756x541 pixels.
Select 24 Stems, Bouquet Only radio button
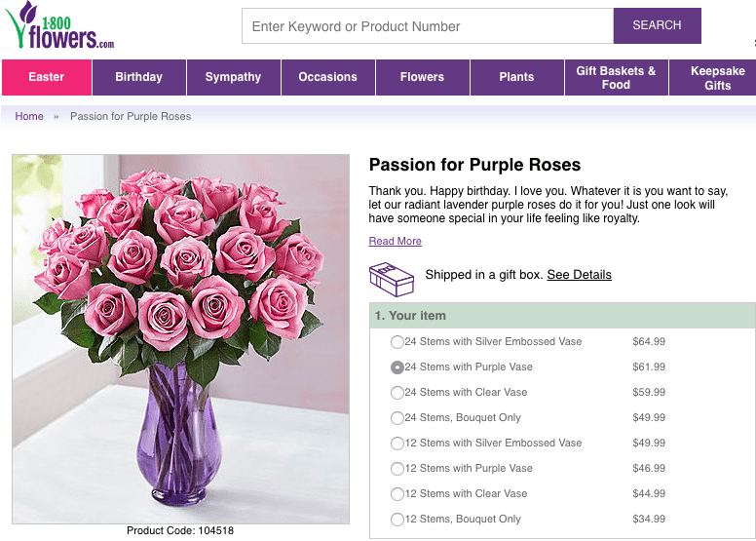397,418
